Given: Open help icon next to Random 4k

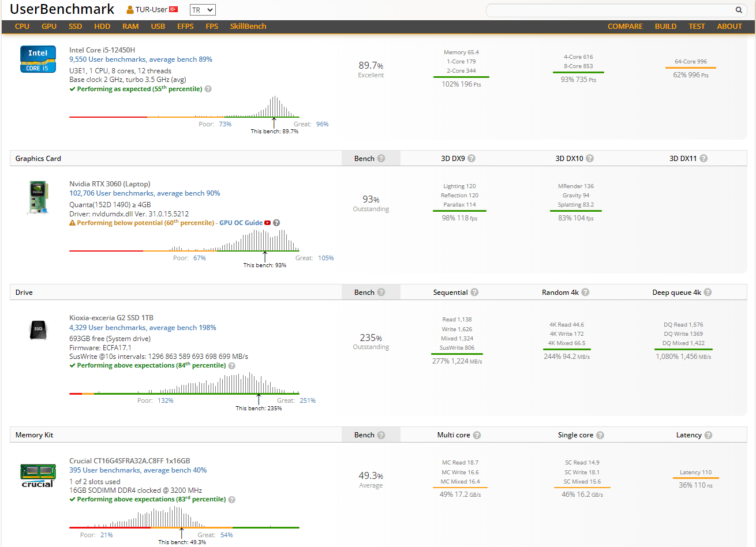Looking at the screenshot, I should coord(585,292).
